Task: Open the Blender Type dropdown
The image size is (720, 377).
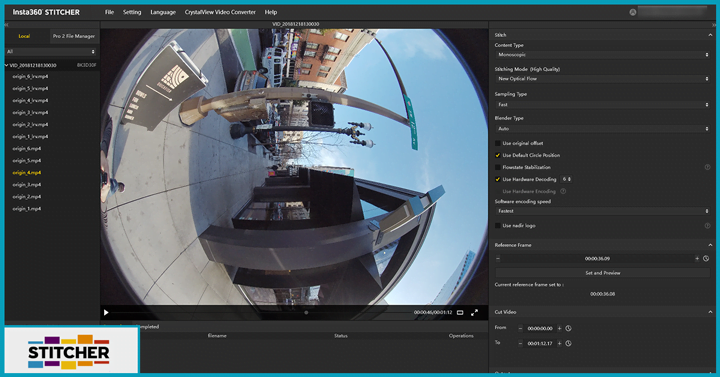Action: coord(602,129)
